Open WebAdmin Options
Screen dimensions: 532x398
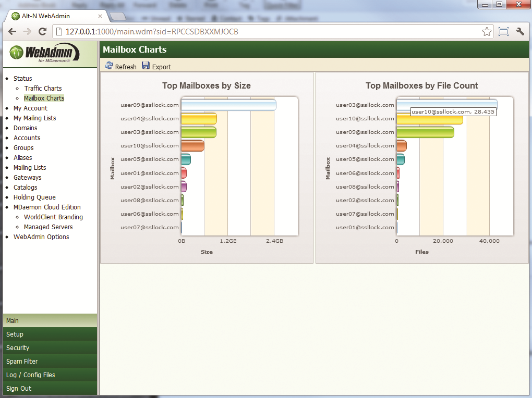tap(41, 237)
